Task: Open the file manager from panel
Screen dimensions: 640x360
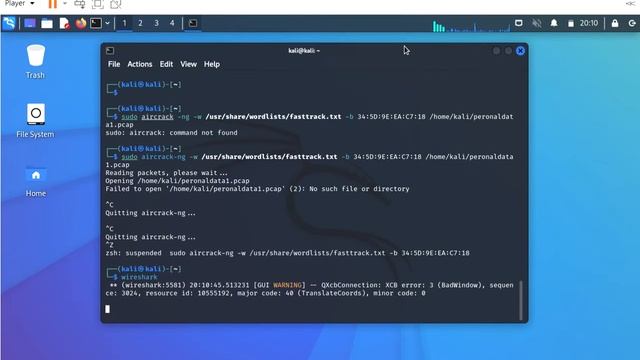Action: 47,24
